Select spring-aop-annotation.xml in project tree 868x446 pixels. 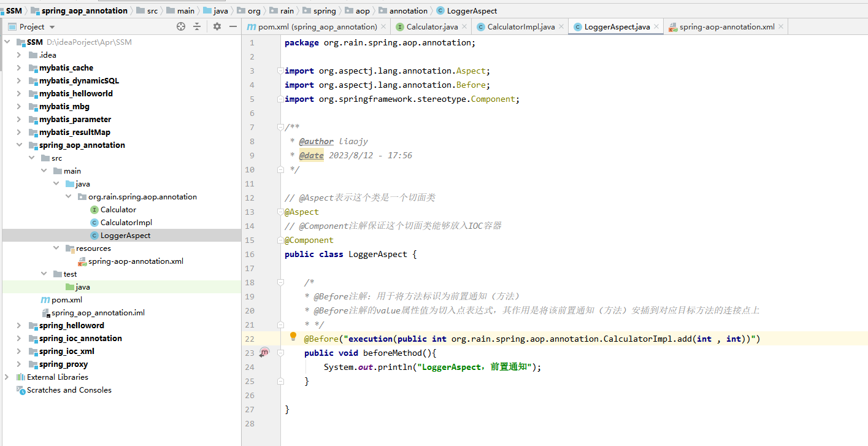[x=136, y=261]
